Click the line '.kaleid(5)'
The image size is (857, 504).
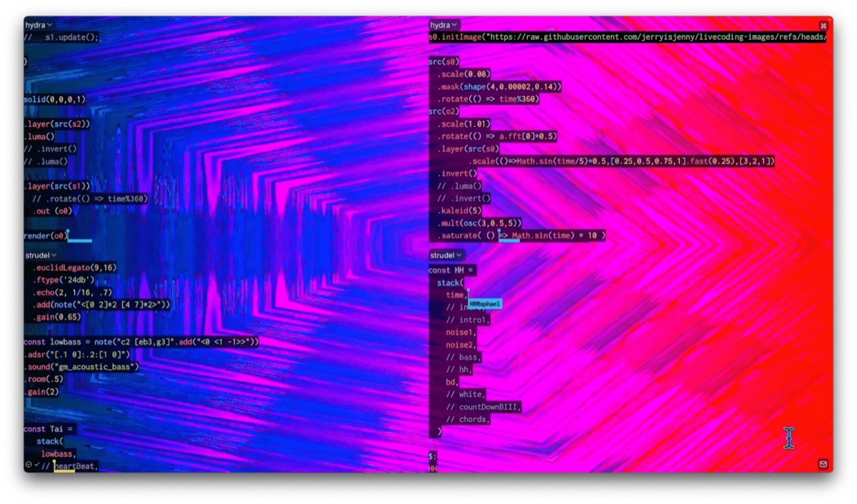pos(460,211)
